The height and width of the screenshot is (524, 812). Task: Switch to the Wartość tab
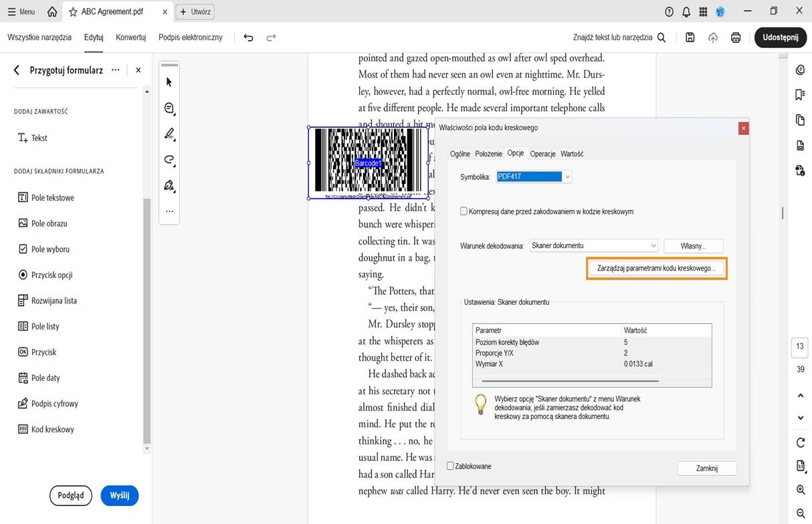[x=572, y=154]
